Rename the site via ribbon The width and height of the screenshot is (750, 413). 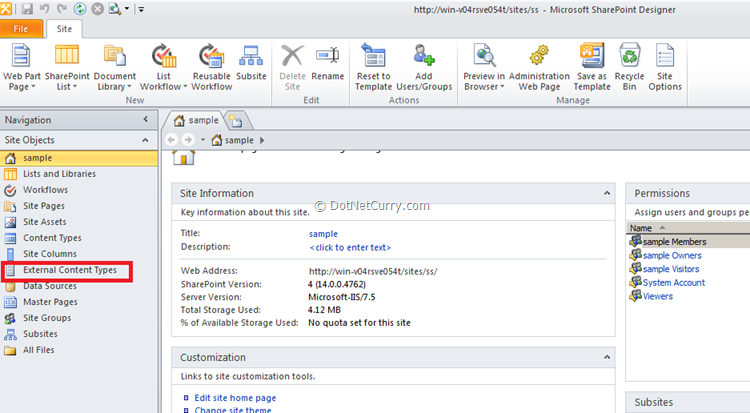pos(328,62)
